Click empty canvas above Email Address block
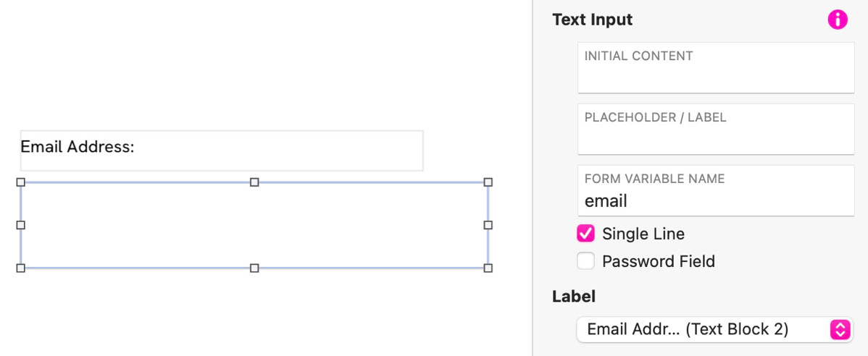The height and width of the screenshot is (356, 868). (x=217, y=65)
